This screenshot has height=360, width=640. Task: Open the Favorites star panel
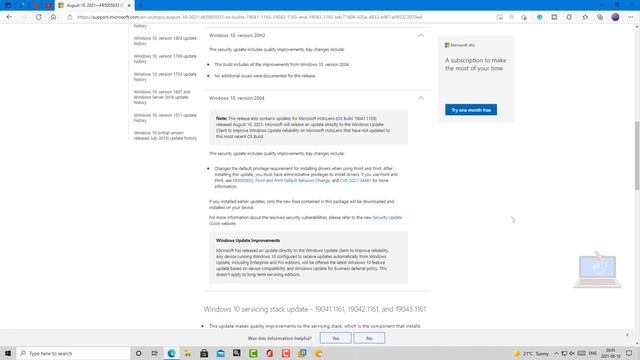coord(585,17)
